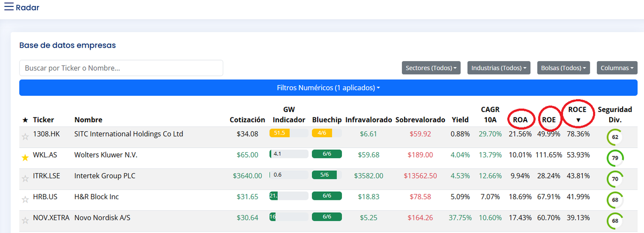Screen dimensions: 644x233
Task: Select ticker NOV.XETRA
Action: tap(52, 217)
